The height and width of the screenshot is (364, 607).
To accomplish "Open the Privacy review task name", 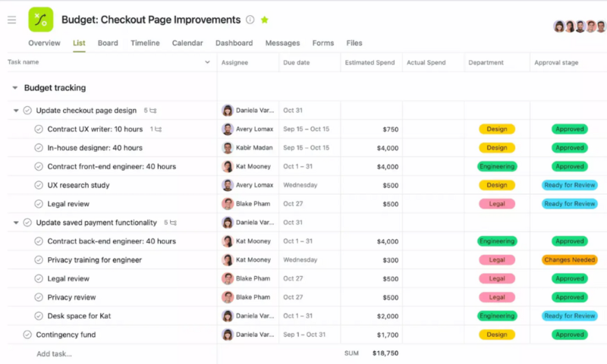I will (71, 297).
